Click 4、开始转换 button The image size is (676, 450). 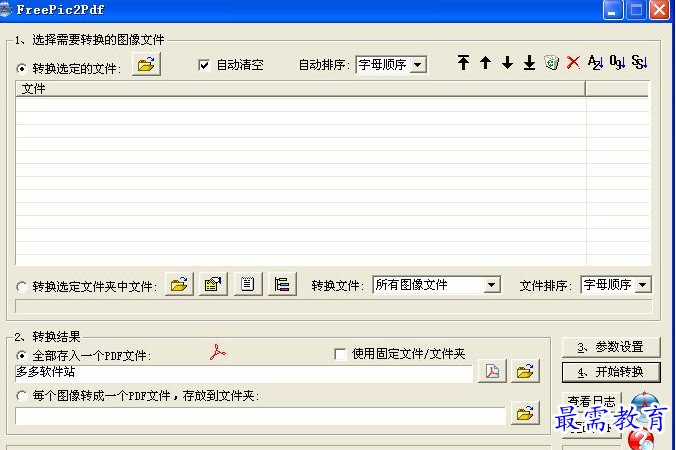coord(611,372)
